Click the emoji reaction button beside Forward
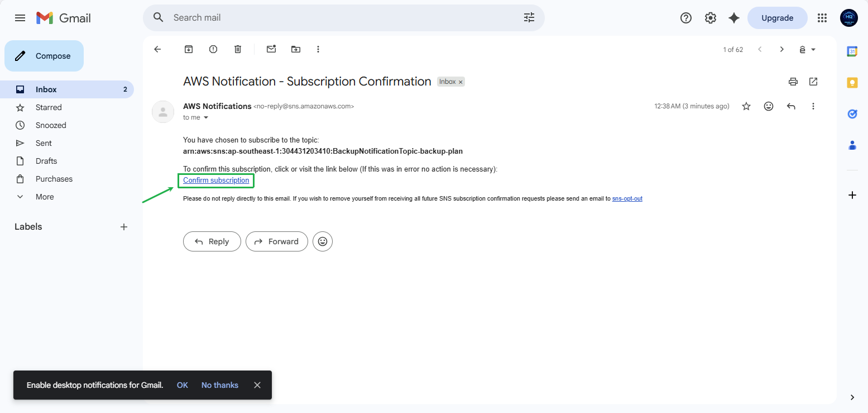The image size is (868, 413). [323, 241]
